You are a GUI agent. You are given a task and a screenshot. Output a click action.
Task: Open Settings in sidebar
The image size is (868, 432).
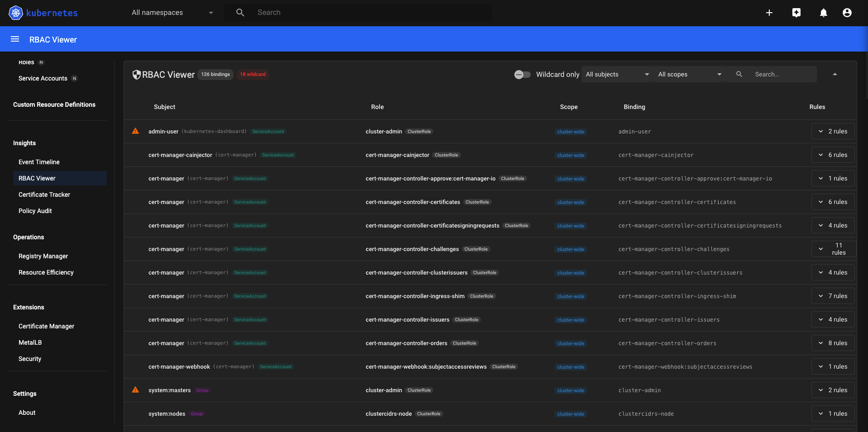pos(25,394)
